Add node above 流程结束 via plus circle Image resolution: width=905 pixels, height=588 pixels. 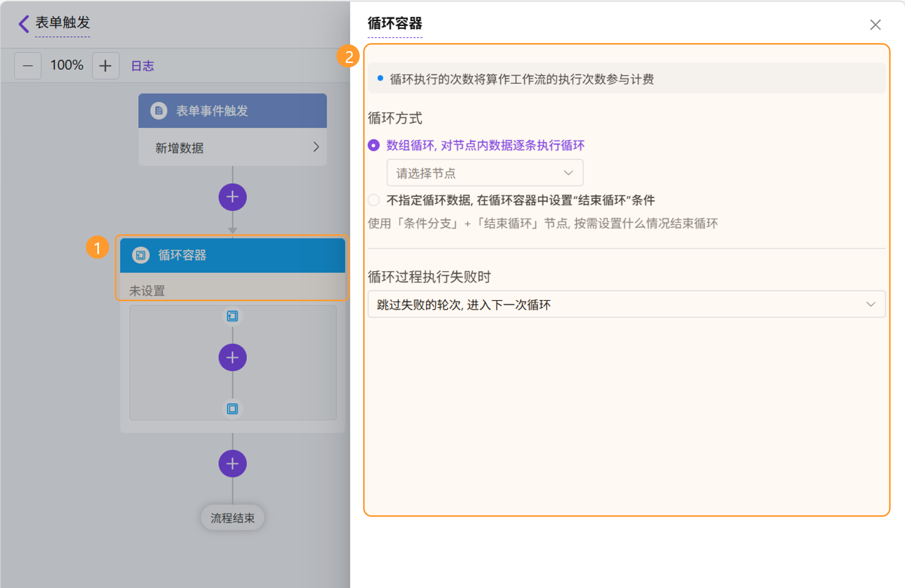pyautogui.click(x=232, y=464)
